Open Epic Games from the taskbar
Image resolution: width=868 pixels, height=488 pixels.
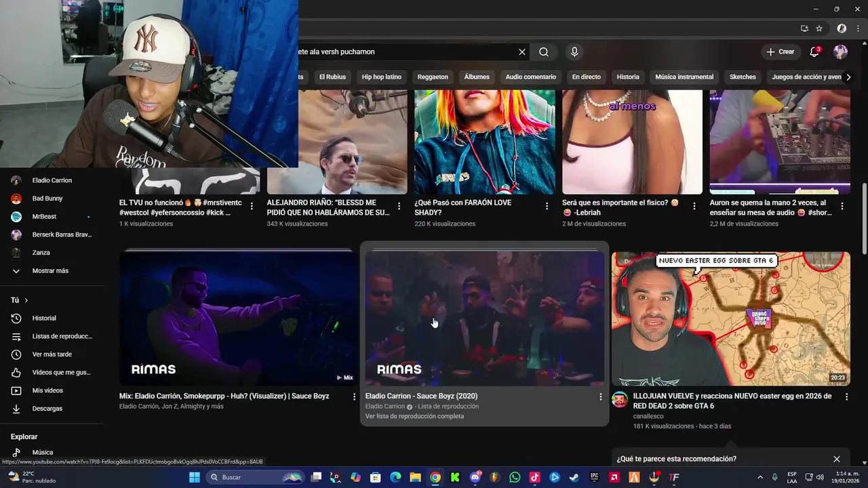click(594, 477)
